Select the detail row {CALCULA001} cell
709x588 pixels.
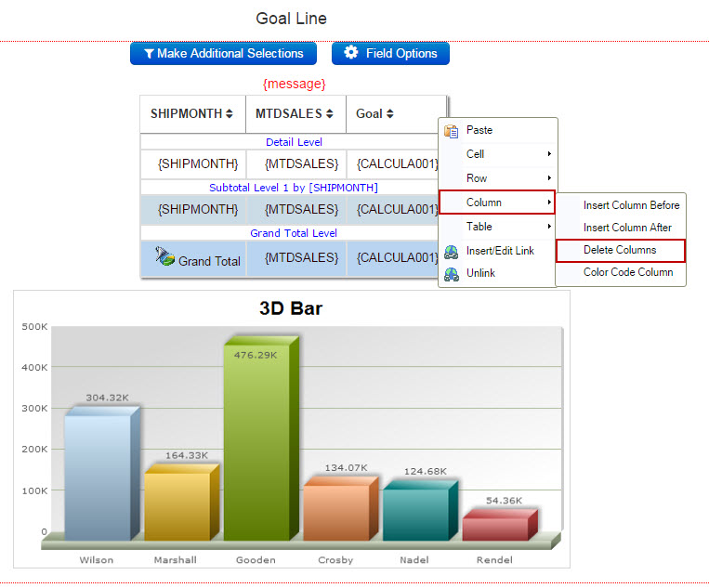(x=392, y=164)
